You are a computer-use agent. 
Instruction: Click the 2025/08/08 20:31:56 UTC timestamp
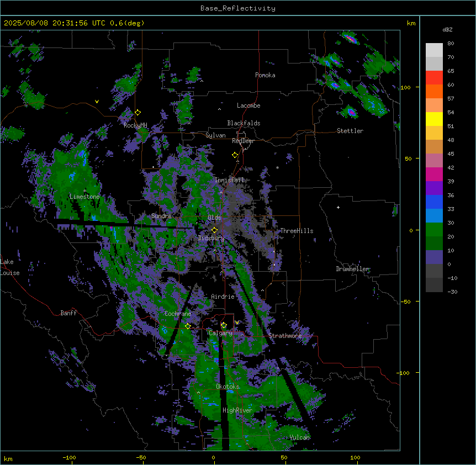54,23
